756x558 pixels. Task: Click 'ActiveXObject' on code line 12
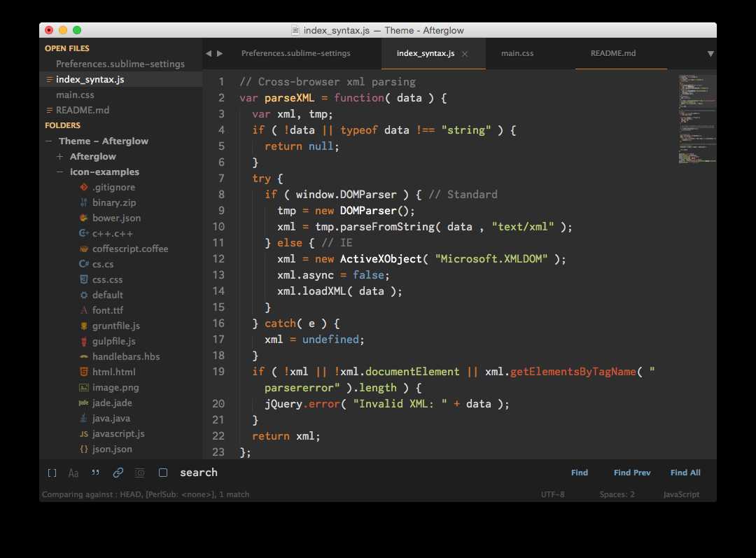point(381,259)
